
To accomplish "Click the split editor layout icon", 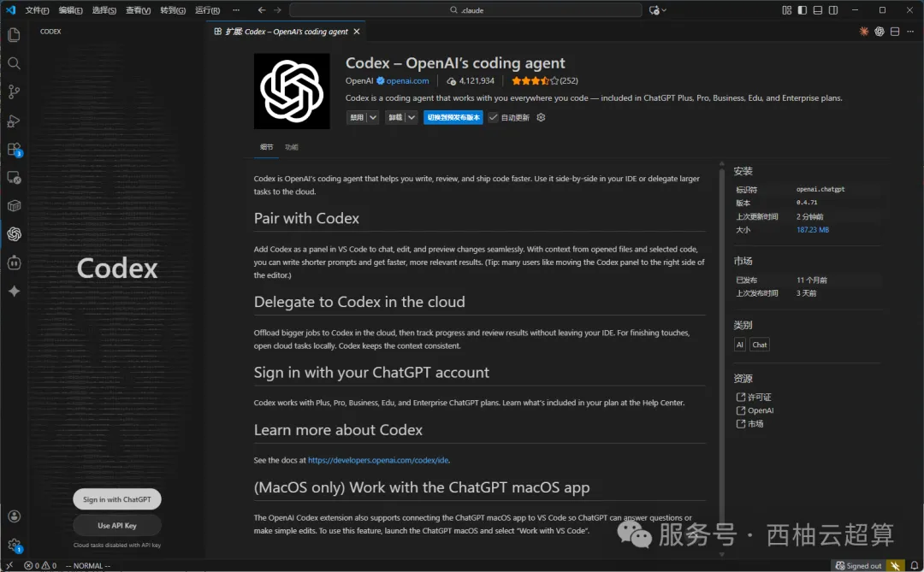I will click(x=895, y=32).
